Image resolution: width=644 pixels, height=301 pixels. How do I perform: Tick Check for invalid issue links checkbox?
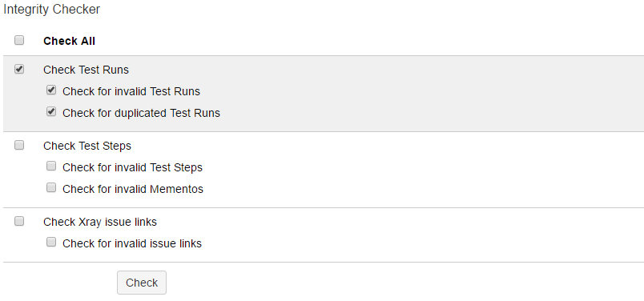click(x=51, y=243)
